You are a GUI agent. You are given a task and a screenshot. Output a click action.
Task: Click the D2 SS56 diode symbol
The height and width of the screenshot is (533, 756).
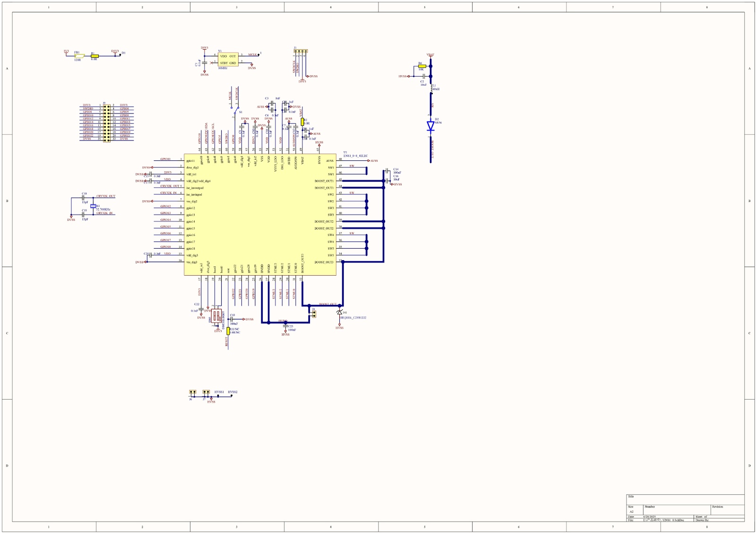click(430, 126)
